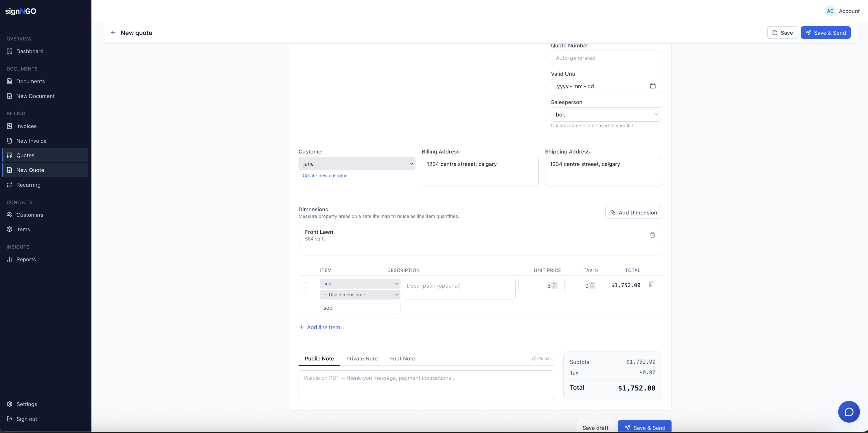Viewport: 868px width, 433px height.
Task: Expand the Salesperson dropdown showing bob
Action: 606,114
